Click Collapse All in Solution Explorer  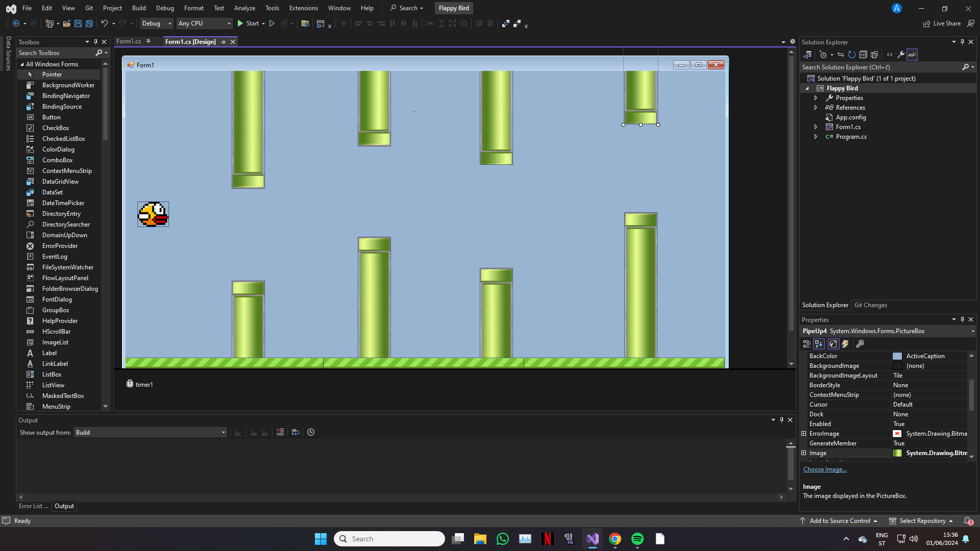coord(863,55)
